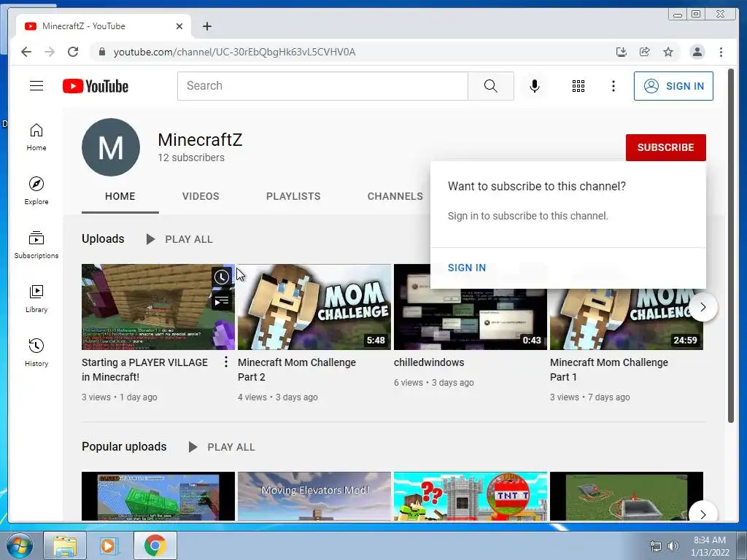
Task: Show next videos in Popular uploads row
Action: (x=703, y=514)
